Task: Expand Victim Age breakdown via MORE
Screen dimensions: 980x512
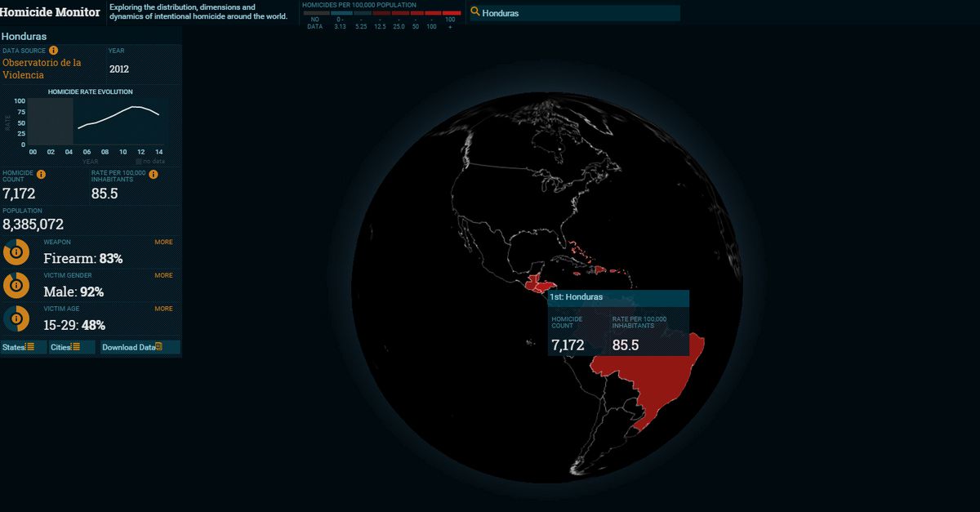Action: tap(163, 309)
